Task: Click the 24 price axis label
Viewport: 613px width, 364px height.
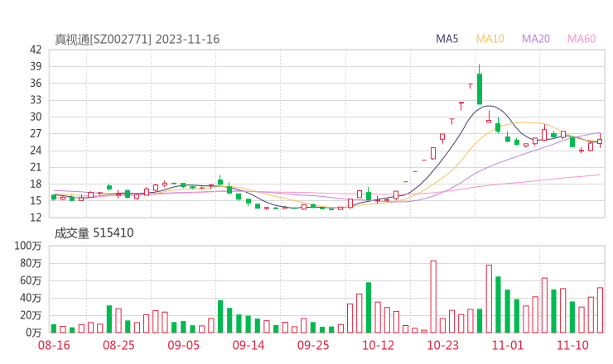Action: [x=36, y=151]
